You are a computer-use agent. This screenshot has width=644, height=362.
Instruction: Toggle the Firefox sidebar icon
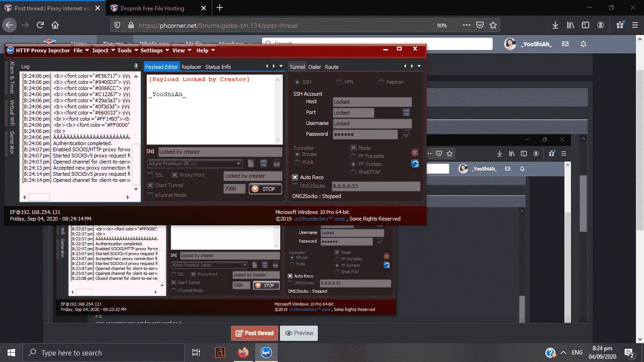(586, 25)
